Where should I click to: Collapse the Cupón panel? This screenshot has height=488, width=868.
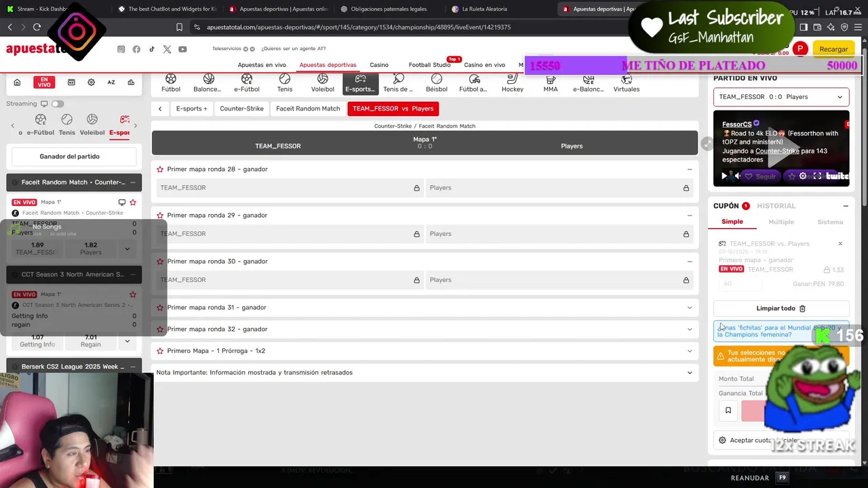pyautogui.click(x=846, y=206)
